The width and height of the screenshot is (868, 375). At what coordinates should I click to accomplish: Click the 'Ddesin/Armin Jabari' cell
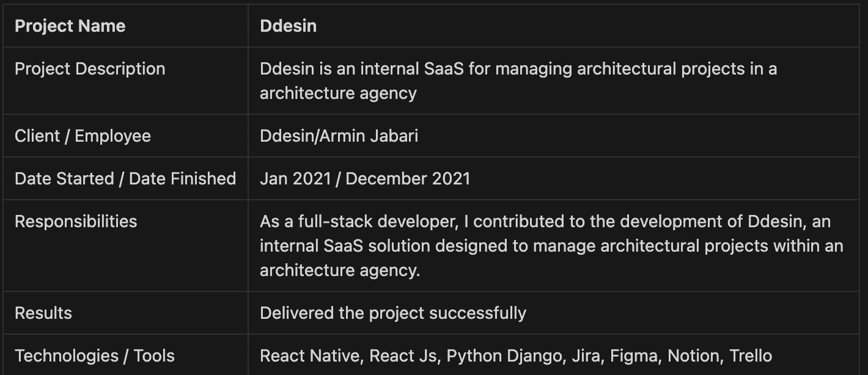pyautogui.click(x=339, y=136)
